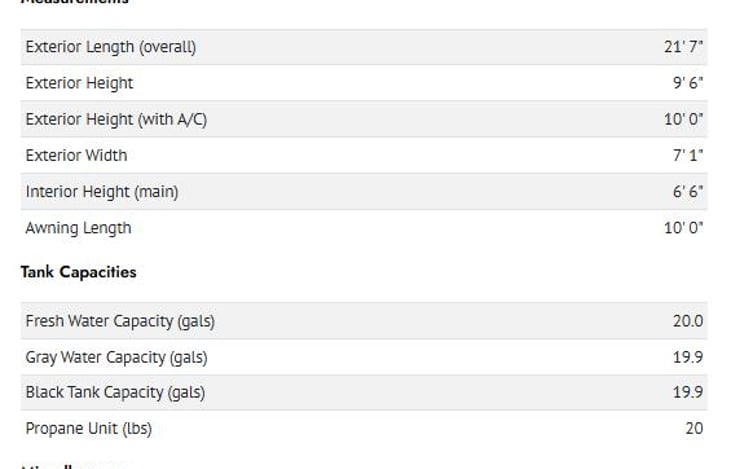This screenshot has width=731, height=469.
Task: Click the Exterior Height (with A/C) label
Action: [116, 119]
